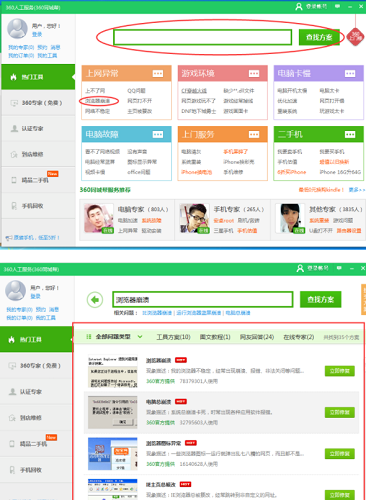The height and width of the screenshot is (500, 366).
Task: Open the more options icon on 上门服务 card
Action: coord(254,134)
